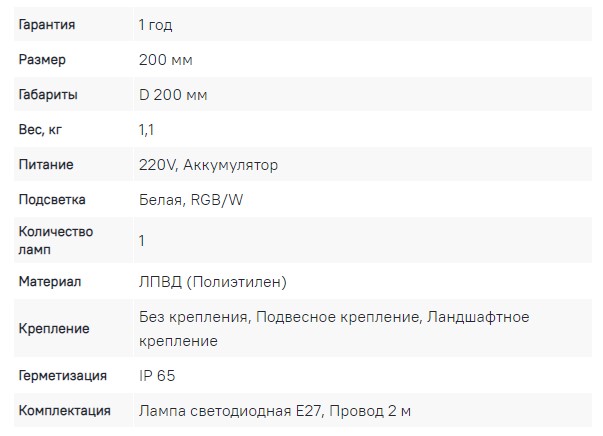Screen dimensions: 603x436
Task: Click the Материал label
Action: (x=50, y=281)
